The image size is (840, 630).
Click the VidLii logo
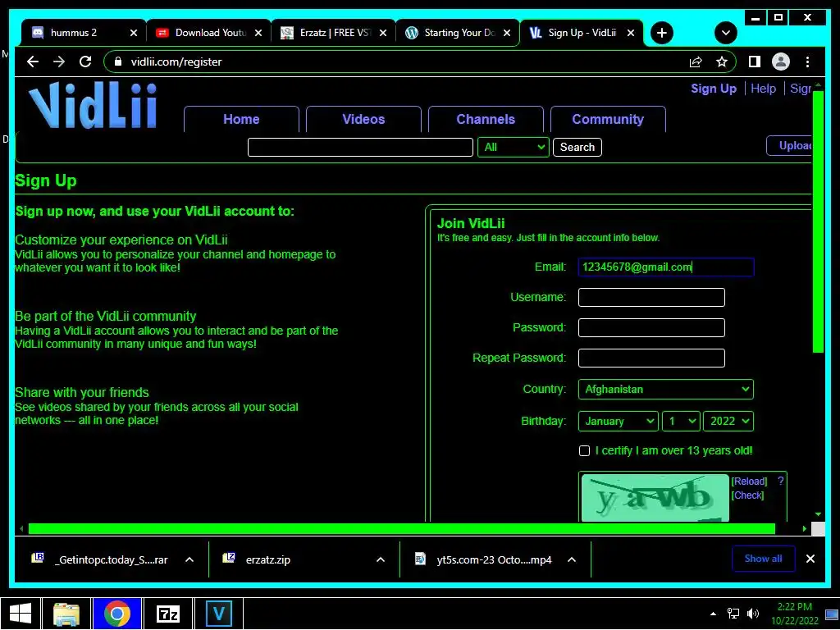tap(93, 106)
